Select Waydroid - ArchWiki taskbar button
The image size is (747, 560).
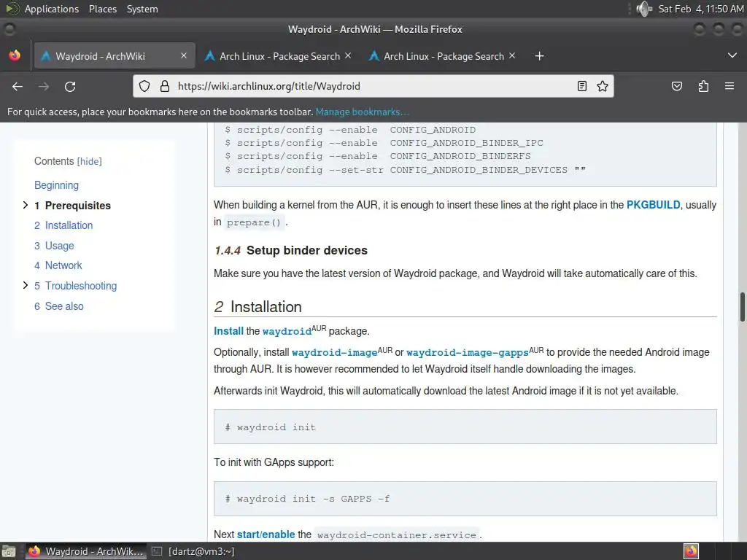[x=86, y=551]
